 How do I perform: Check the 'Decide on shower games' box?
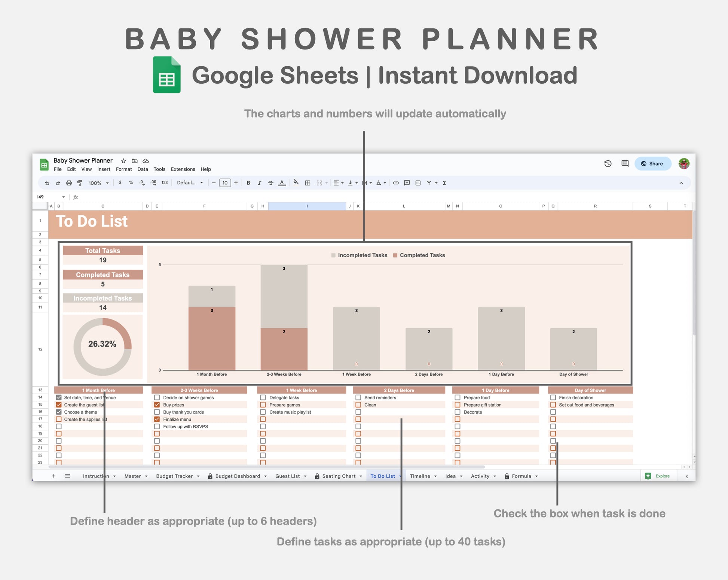pos(157,398)
